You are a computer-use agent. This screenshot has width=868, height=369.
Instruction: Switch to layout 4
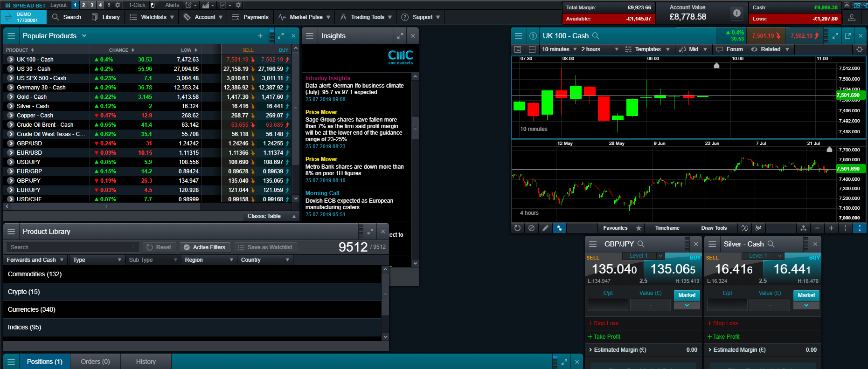(100, 5)
